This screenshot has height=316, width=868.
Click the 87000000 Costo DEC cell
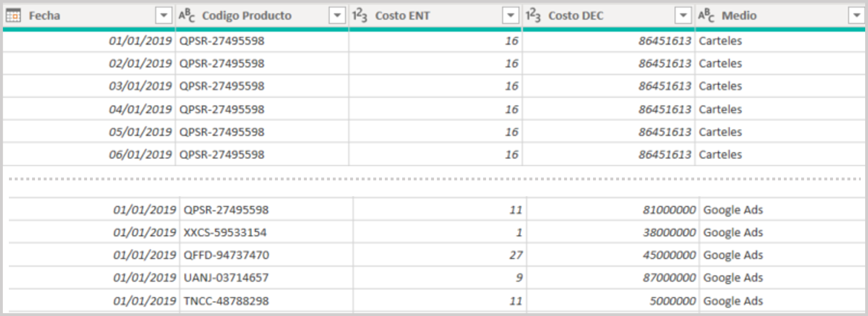point(669,278)
